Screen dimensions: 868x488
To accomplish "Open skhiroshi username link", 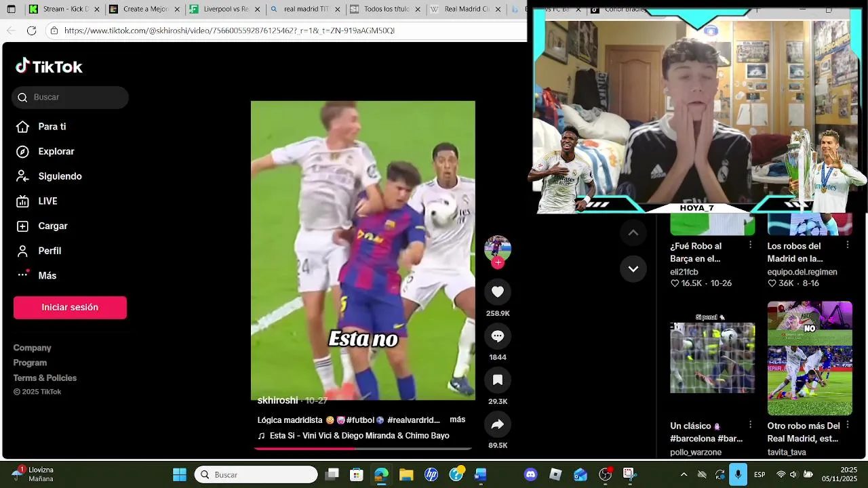I will [277, 401].
